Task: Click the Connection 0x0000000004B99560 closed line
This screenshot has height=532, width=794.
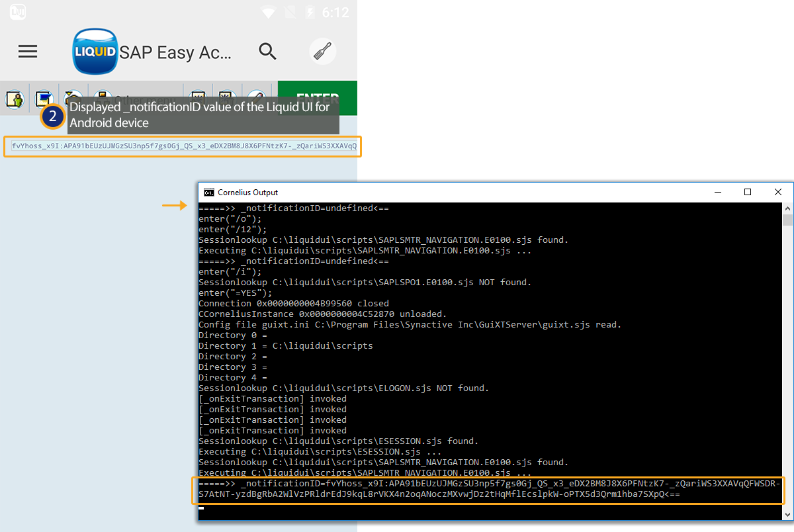Action: pos(294,304)
